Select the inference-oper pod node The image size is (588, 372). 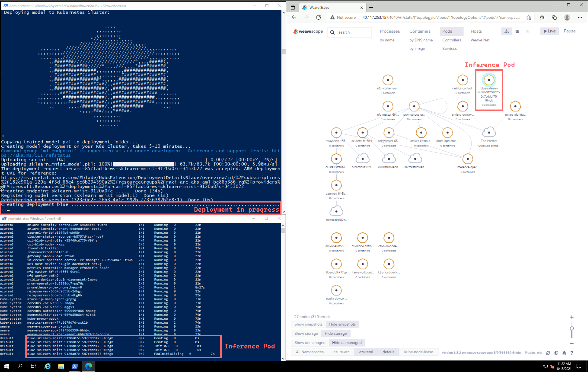(468, 159)
